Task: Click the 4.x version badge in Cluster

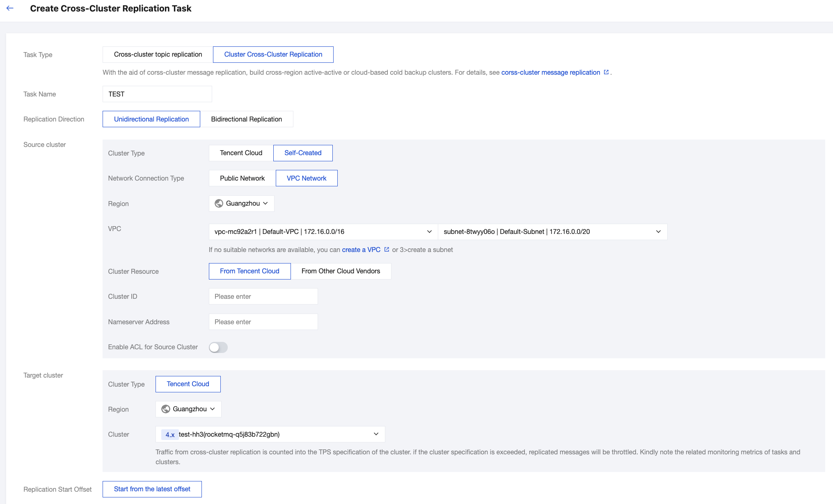Action: point(170,435)
